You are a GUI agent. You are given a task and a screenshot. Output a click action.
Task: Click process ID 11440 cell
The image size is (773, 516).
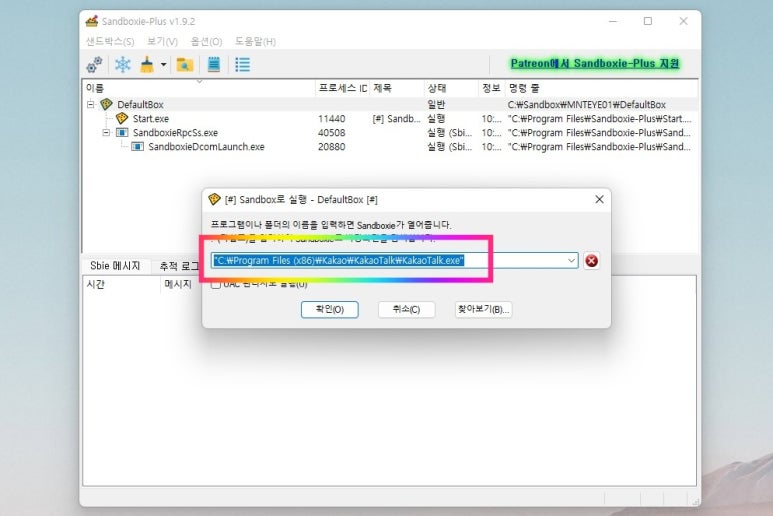332,119
